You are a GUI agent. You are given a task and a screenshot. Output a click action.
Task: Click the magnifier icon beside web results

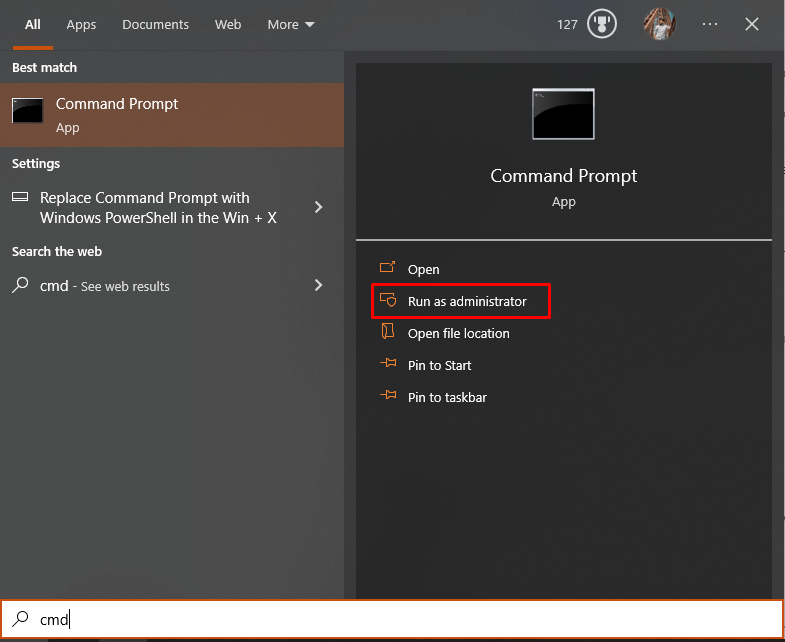tap(21, 285)
